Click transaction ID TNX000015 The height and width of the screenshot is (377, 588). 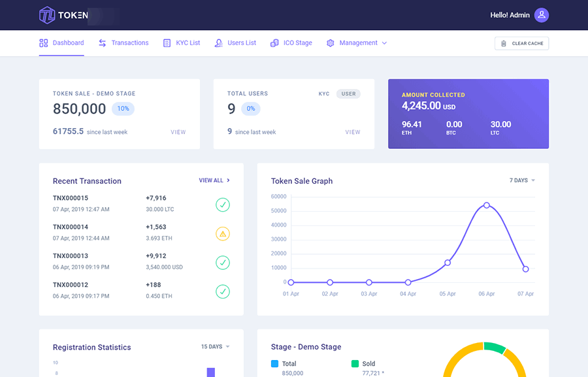71,198
